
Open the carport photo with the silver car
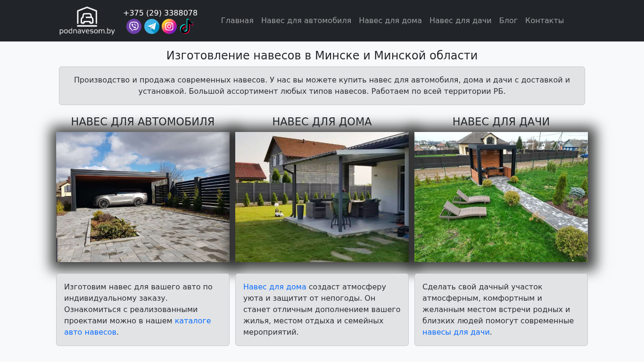coord(143,197)
